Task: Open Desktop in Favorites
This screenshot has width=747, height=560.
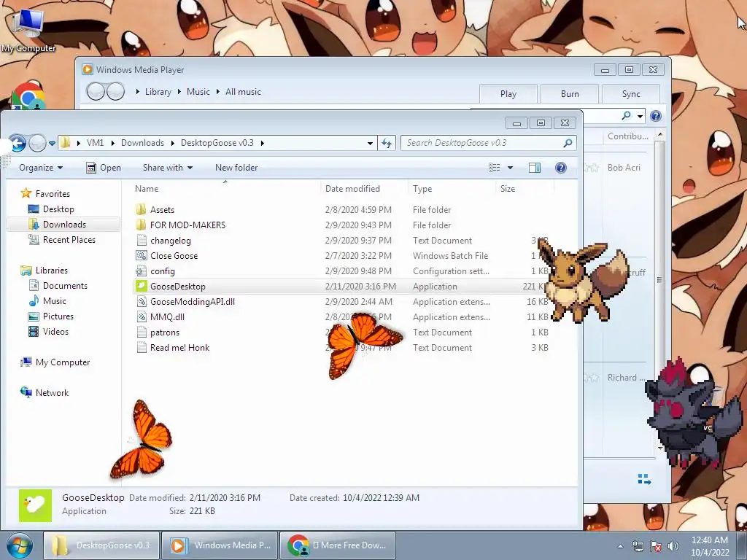Action: pos(58,209)
